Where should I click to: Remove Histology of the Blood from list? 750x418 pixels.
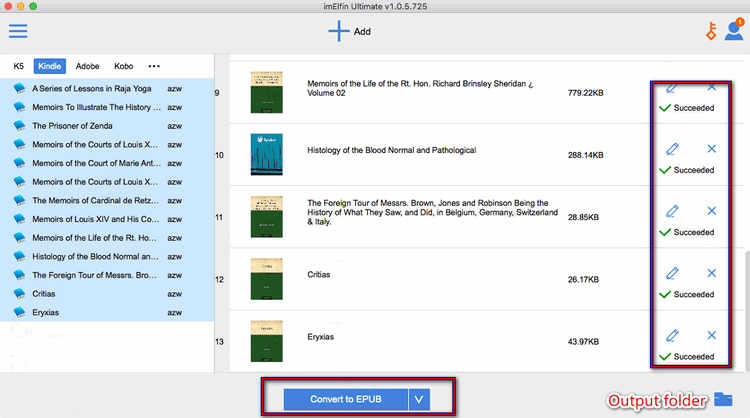pos(712,149)
